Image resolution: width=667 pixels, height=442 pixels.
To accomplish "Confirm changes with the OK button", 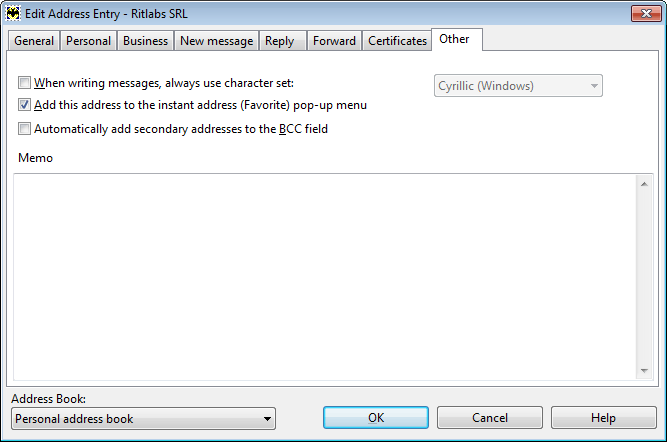I will pos(376,418).
